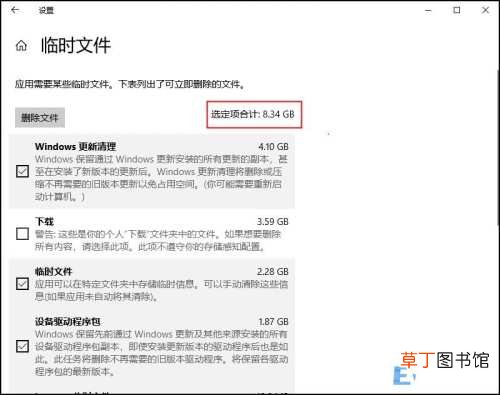Screen dimensions: 500x395
Task: Click the 3.59 GB size value
Action: [273, 222]
